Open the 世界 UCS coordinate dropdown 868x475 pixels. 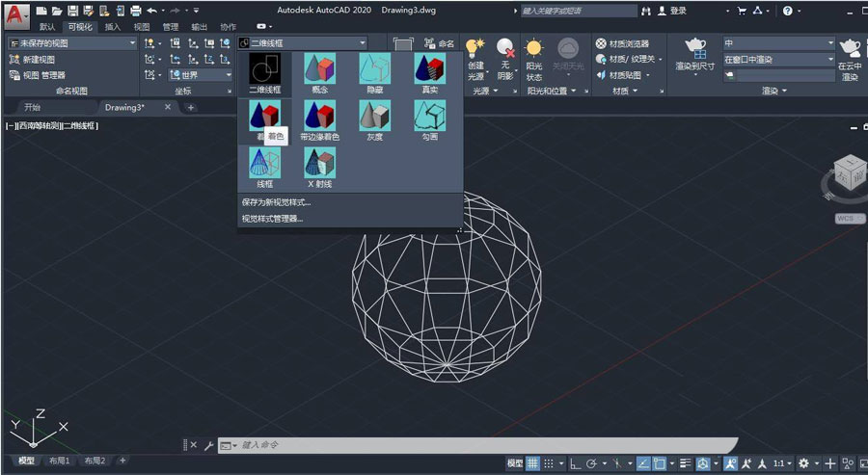pyautogui.click(x=201, y=74)
